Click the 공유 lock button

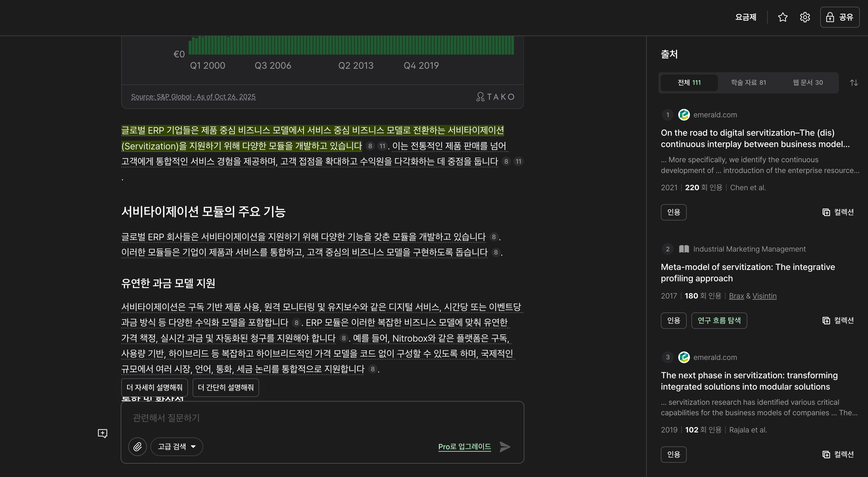pyautogui.click(x=839, y=17)
